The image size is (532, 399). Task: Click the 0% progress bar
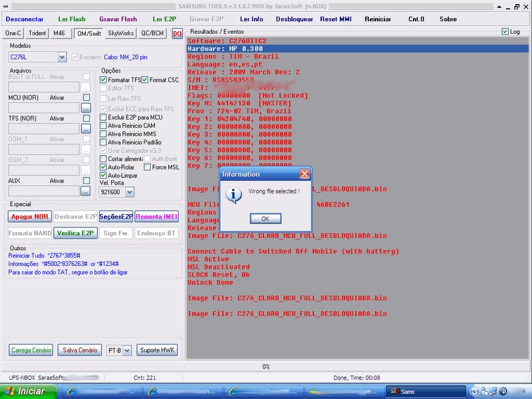point(266,367)
